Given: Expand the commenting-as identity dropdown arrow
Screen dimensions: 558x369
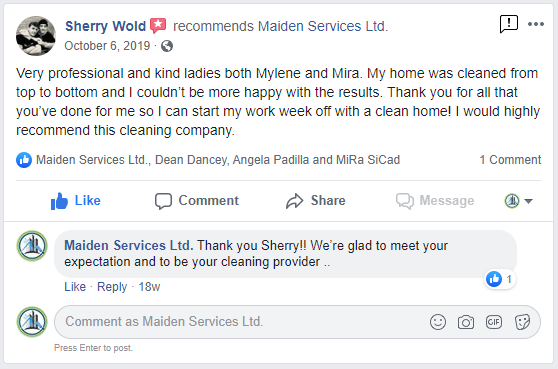Looking at the screenshot, I should [x=528, y=201].
